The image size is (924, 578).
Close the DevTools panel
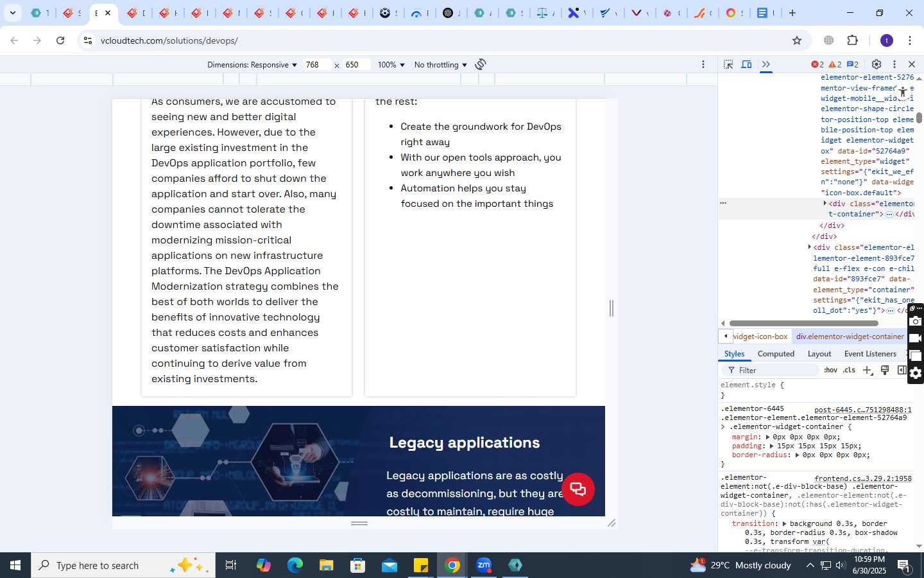(912, 64)
